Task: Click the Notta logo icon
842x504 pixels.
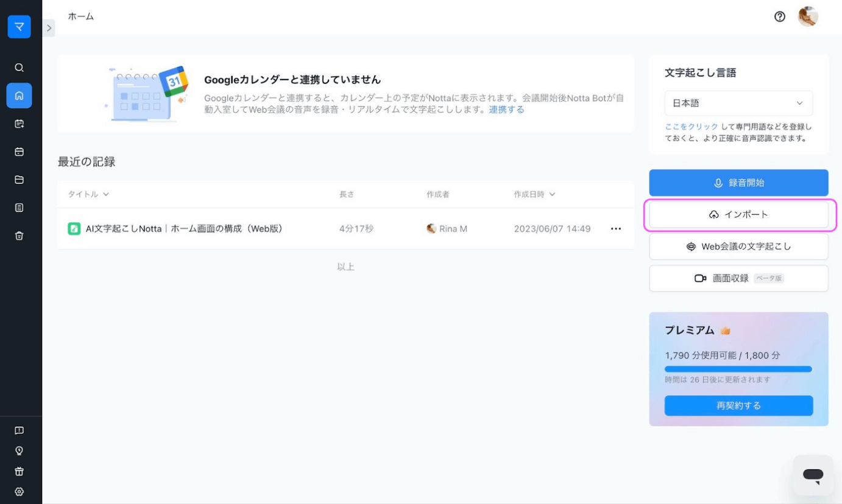Action: (x=19, y=27)
